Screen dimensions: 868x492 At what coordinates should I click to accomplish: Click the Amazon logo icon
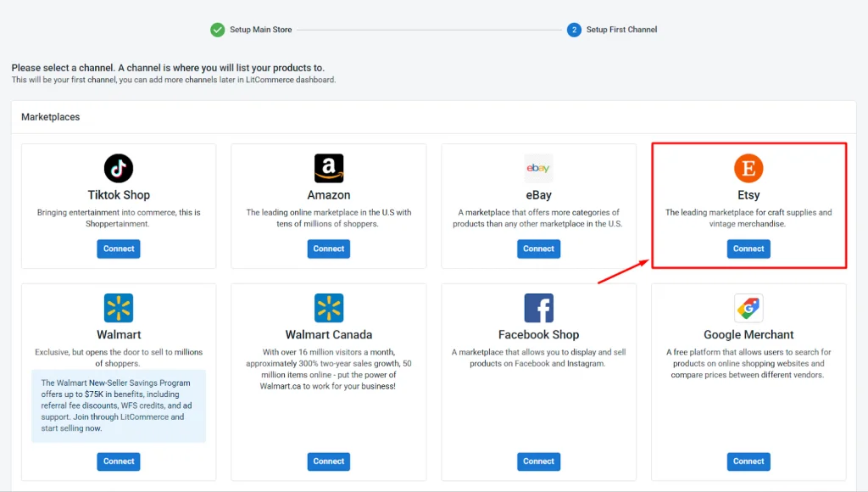329,168
